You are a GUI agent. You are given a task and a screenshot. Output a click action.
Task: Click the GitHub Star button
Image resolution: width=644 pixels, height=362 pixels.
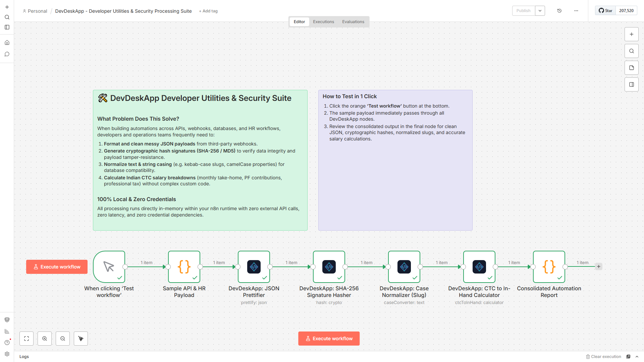coord(606,11)
